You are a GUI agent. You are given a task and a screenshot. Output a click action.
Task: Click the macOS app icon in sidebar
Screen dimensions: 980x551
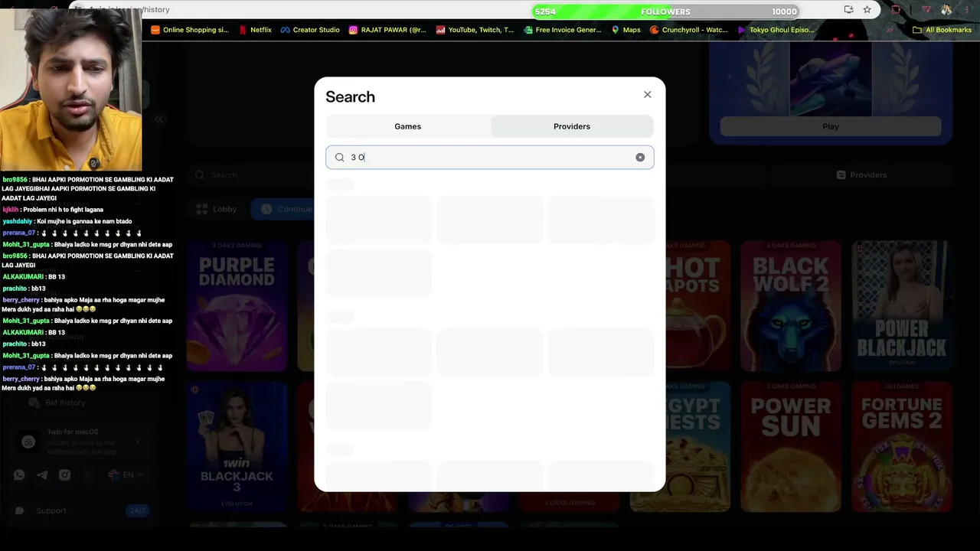29,442
